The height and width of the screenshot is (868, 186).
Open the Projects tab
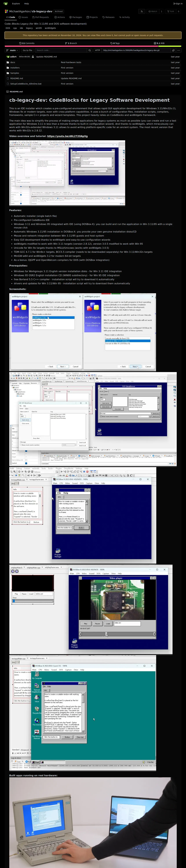tap(92, 17)
